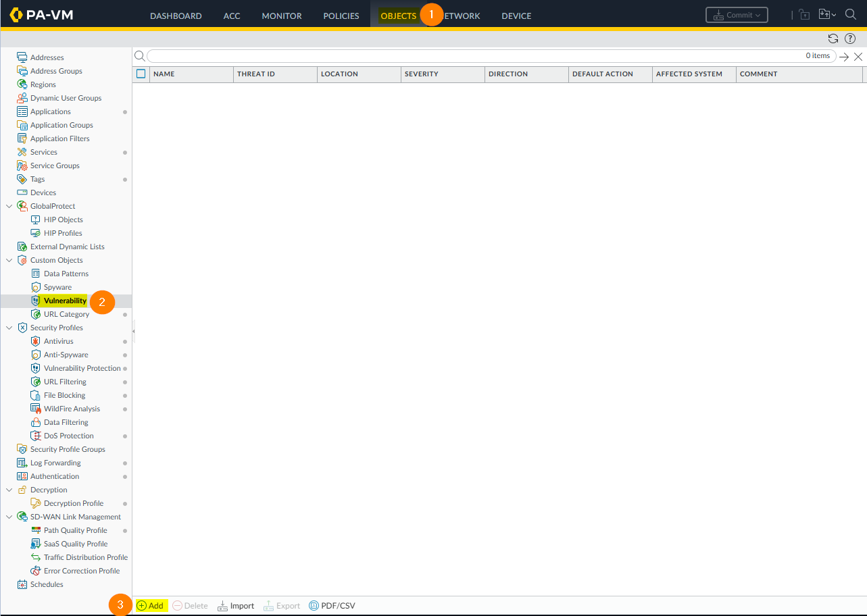The width and height of the screenshot is (867, 616).
Task: Open Security Profile Groups
Action: (x=68, y=449)
